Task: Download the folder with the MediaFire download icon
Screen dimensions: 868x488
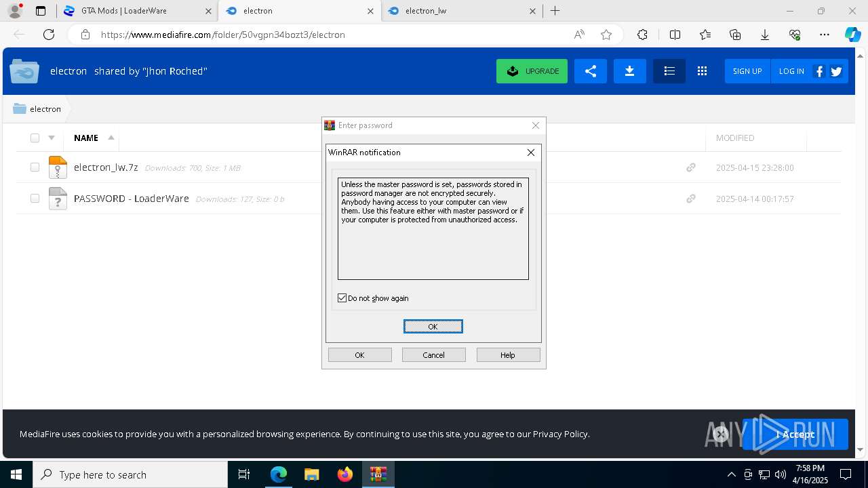Action: point(629,71)
